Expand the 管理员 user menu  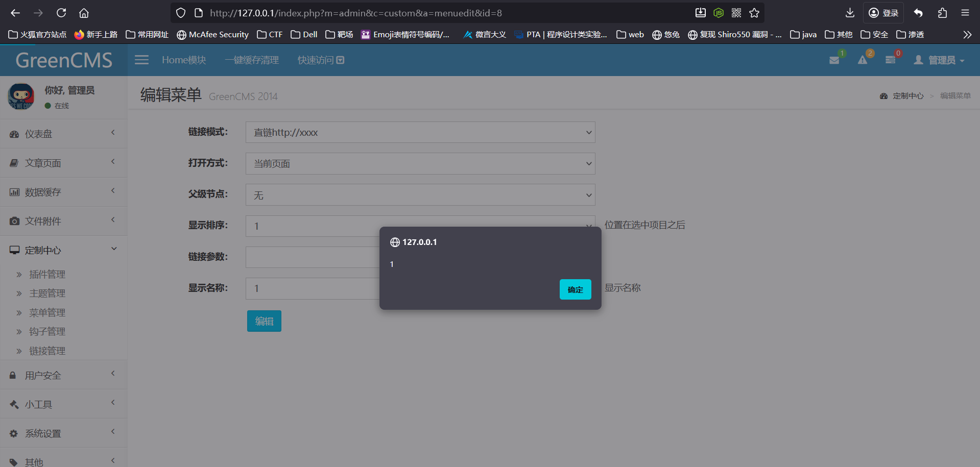[x=939, y=60]
